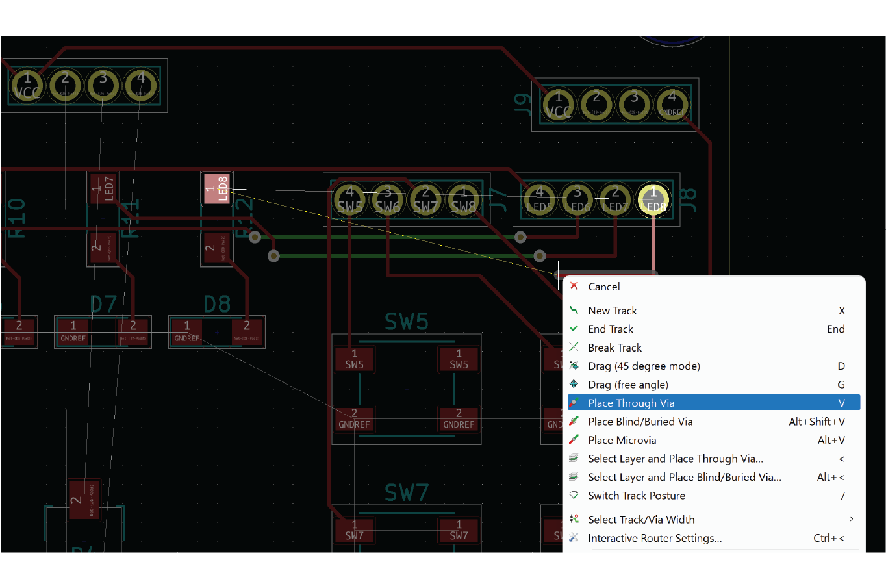Click the Select Track/Via Width icon

[x=574, y=519]
